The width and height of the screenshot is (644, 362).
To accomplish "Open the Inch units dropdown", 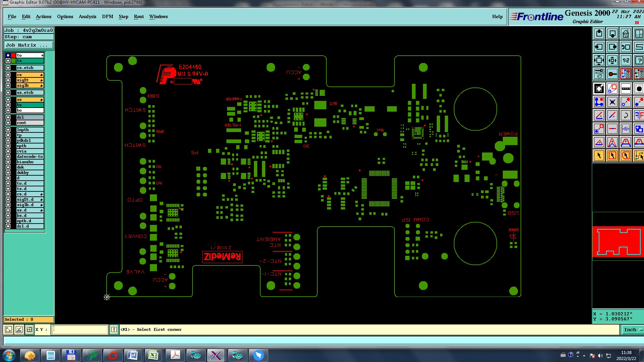I will 633,330.
